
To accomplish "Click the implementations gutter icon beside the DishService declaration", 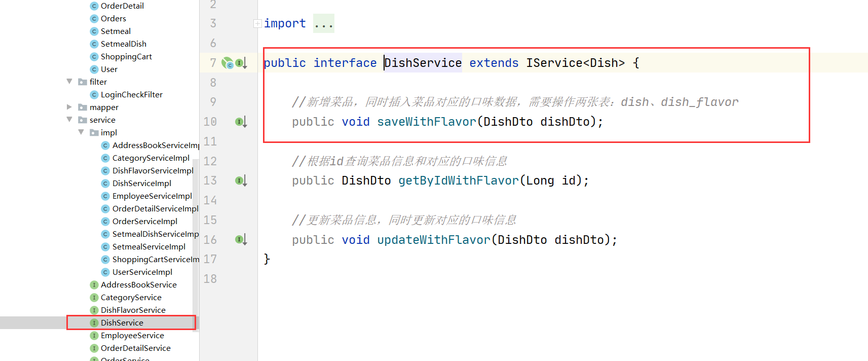I will [241, 63].
